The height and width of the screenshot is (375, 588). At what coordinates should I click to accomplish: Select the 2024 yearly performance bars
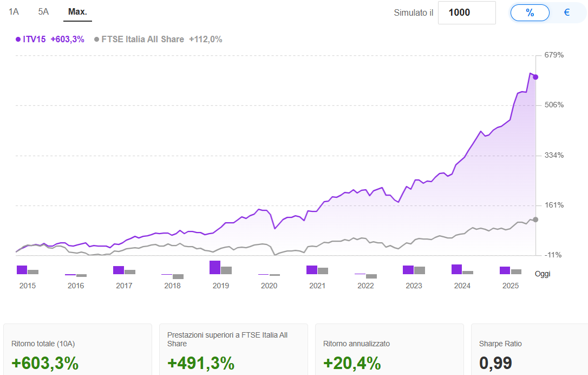click(462, 269)
